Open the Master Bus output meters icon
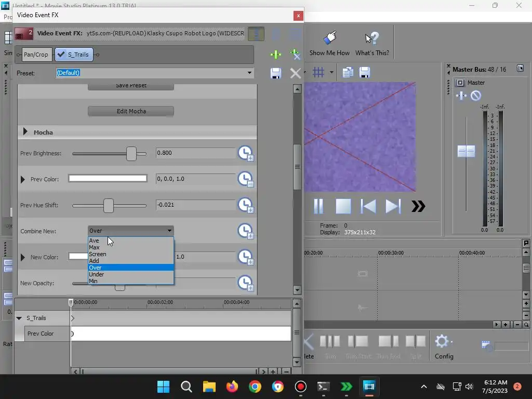Image resolution: width=532 pixels, height=399 pixels. point(520,68)
